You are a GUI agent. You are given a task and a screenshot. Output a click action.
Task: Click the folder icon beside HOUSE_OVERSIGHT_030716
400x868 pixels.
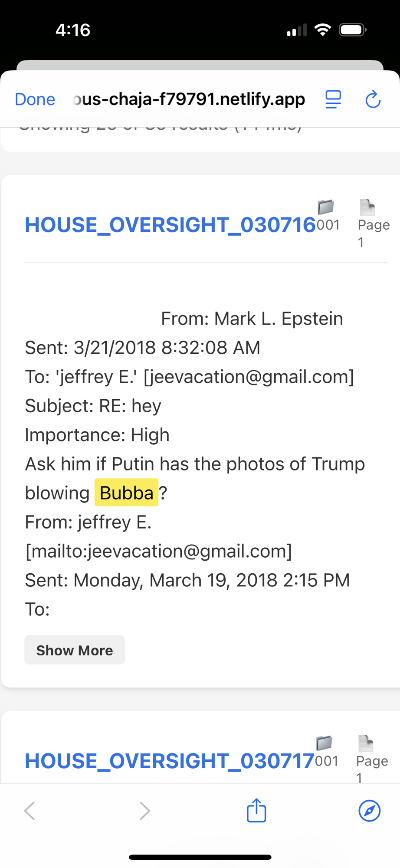click(x=326, y=207)
